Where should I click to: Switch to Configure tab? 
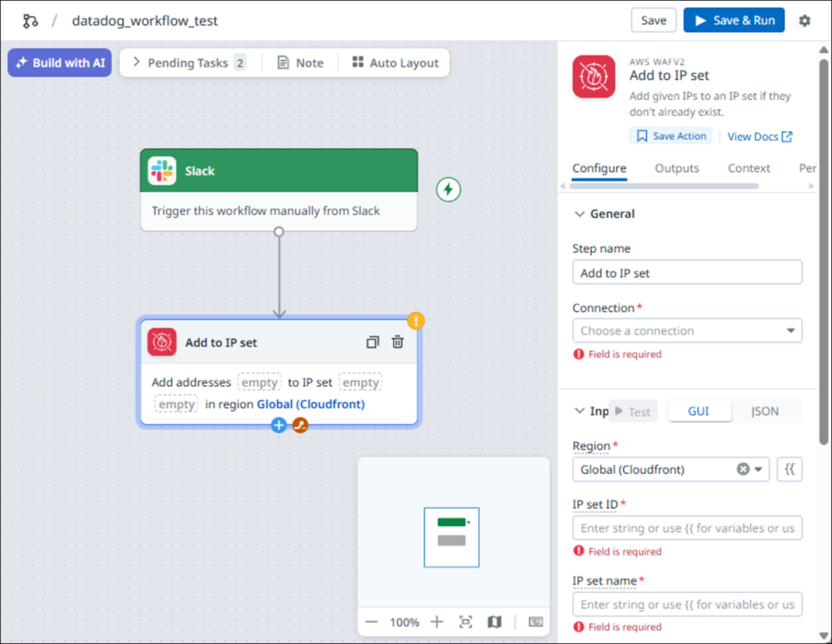(x=599, y=168)
